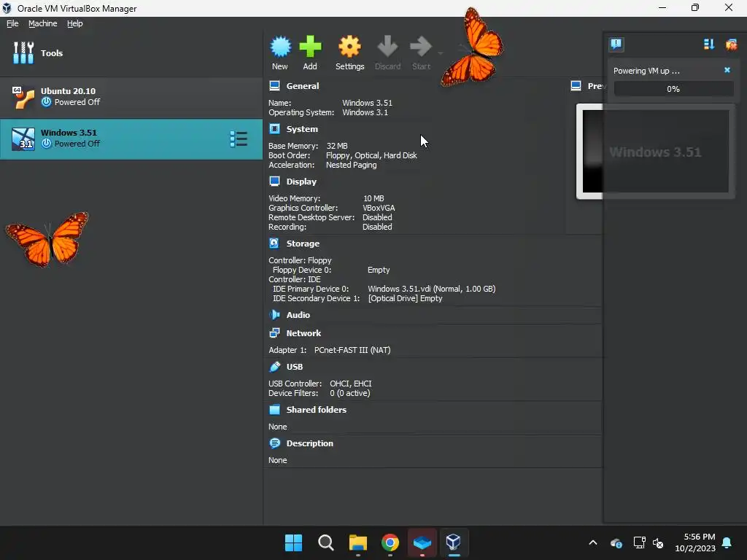Click the Description section header
Image resolution: width=747 pixels, height=560 pixels.
click(x=309, y=443)
